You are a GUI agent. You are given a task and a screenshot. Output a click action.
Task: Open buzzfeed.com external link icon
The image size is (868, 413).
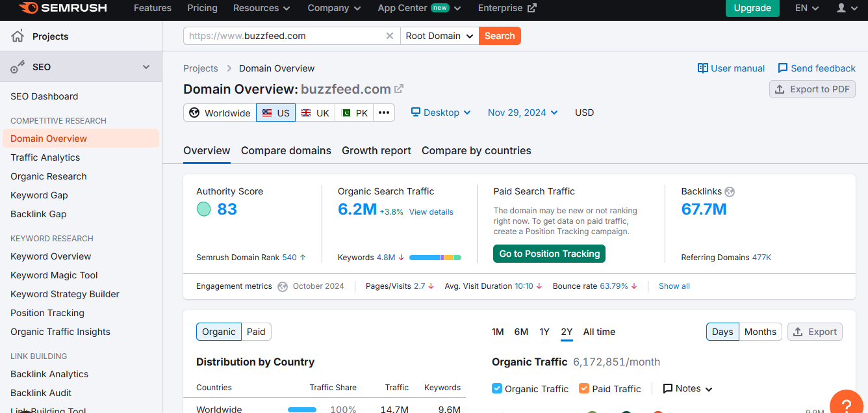click(399, 89)
